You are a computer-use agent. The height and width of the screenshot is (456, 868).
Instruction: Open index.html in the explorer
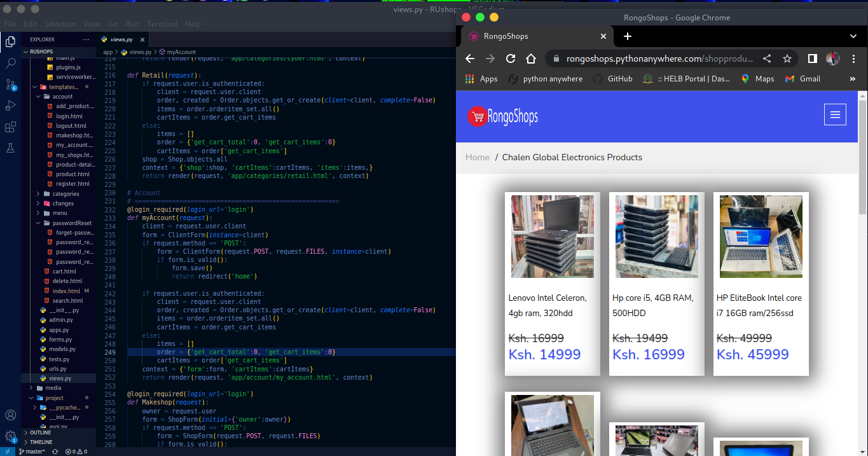click(x=66, y=291)
